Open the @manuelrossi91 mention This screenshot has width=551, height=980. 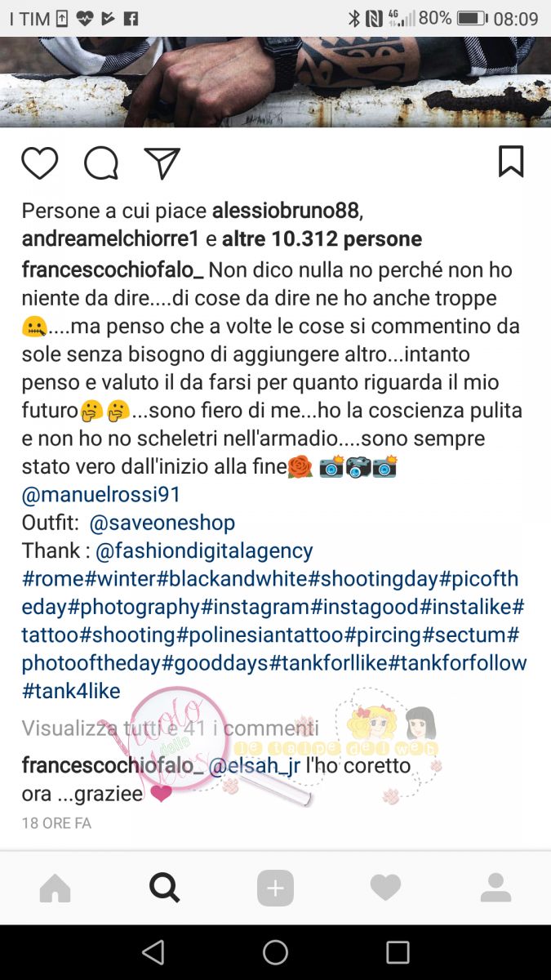[x=101, y=495]
